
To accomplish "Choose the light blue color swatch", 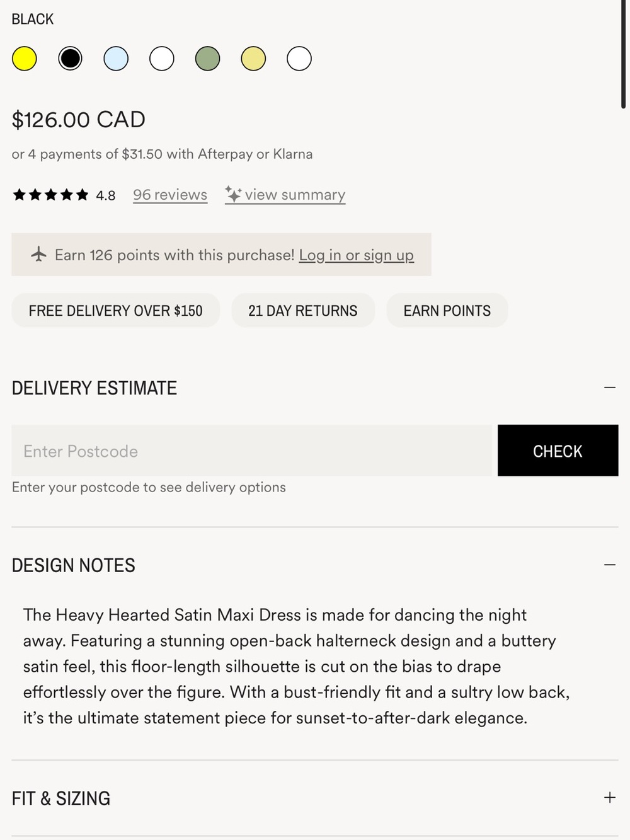I will [x=116, y=59].
